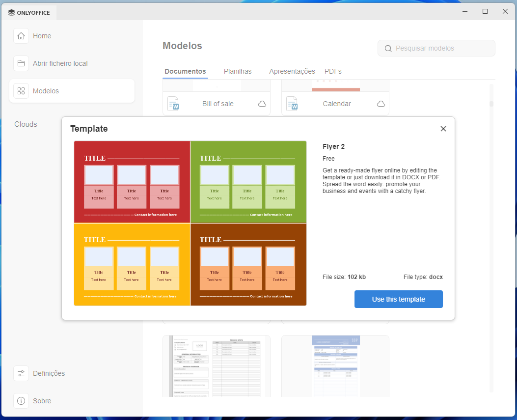Maximize the ONLYOFFICE window
Image resolution: width=517 pixels, height=420 pixels.
tap(485, 11)
